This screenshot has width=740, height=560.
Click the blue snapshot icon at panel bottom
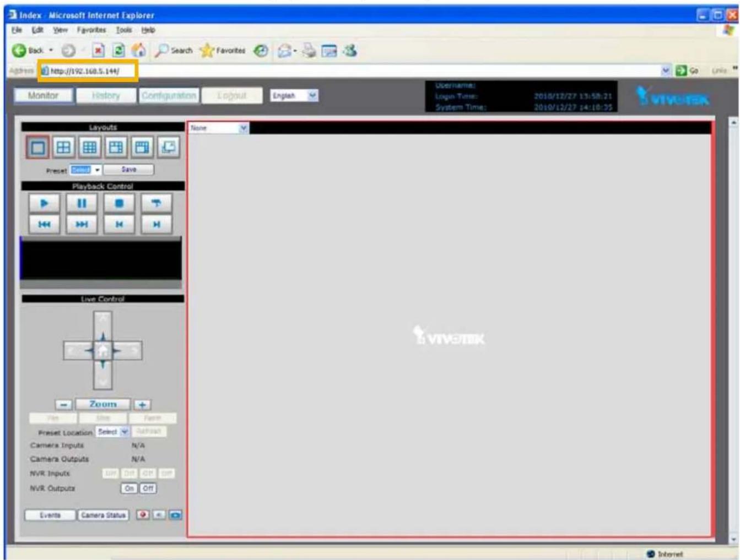point(175,515)
